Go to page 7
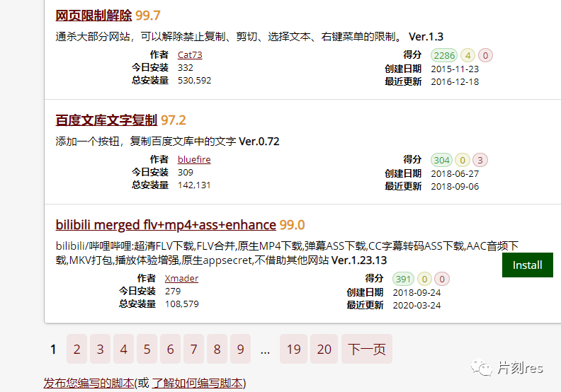The height and width of the screenshot is (392, 561). (193, 349)
